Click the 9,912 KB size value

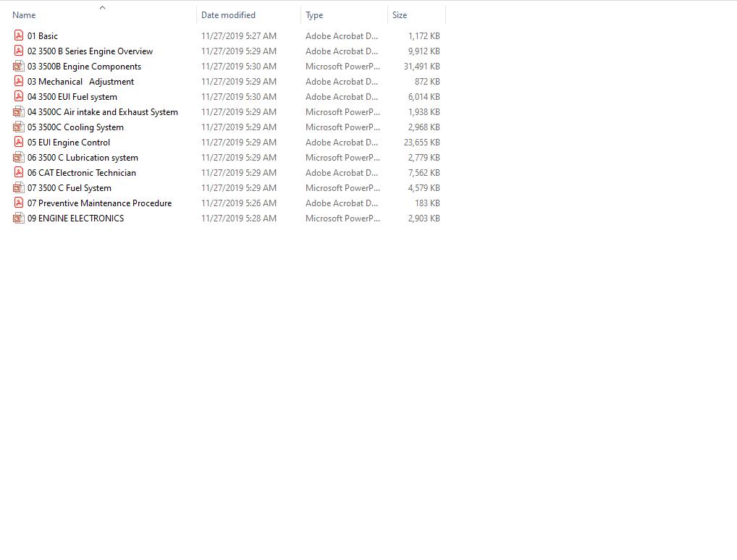[x=424, y=51]
